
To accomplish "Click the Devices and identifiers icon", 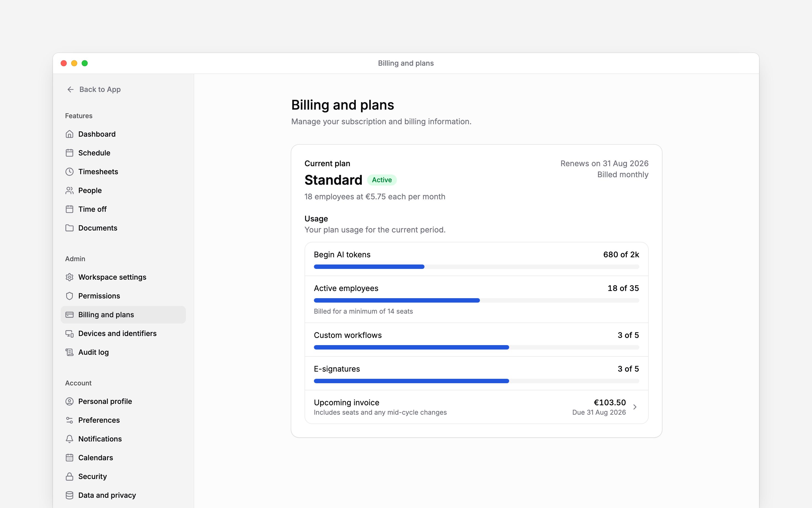I will 70,334.
